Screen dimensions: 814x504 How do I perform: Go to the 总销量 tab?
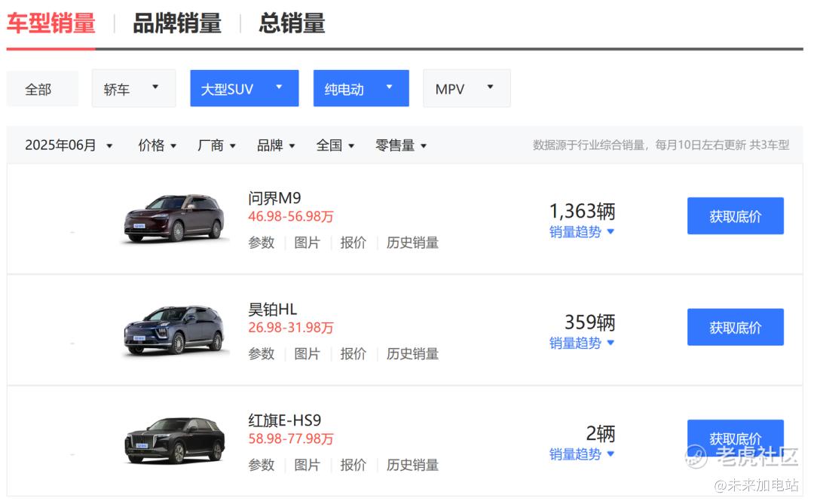click(x=292, y=24)
